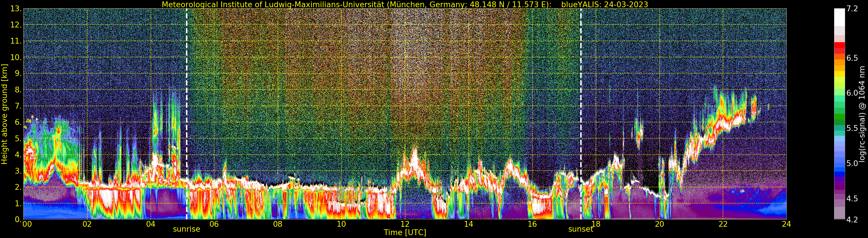Click the y-axis tick label '3.'

click(19, 171)
